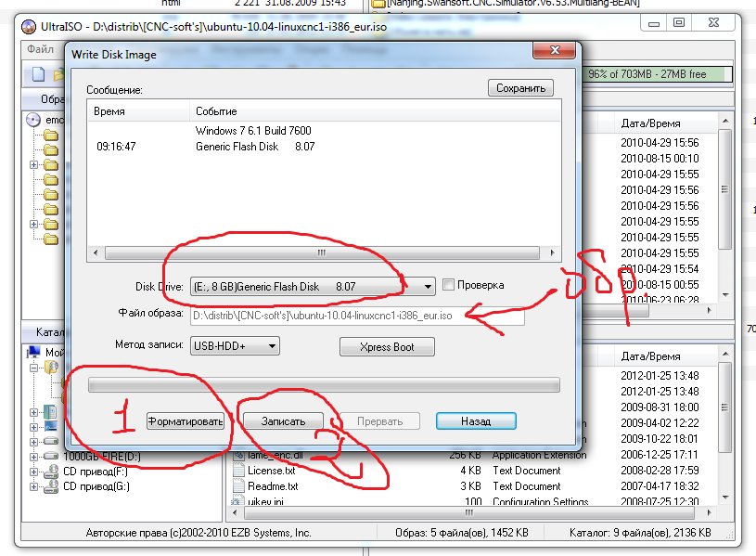This screenshot has height=556, width=756.
Task: Click the Файл образа path field
Action: coord(357,316)
